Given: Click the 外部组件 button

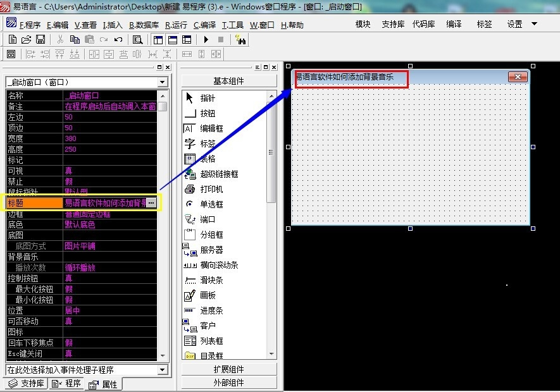Looking at the screenshot, I should (228, 383).
